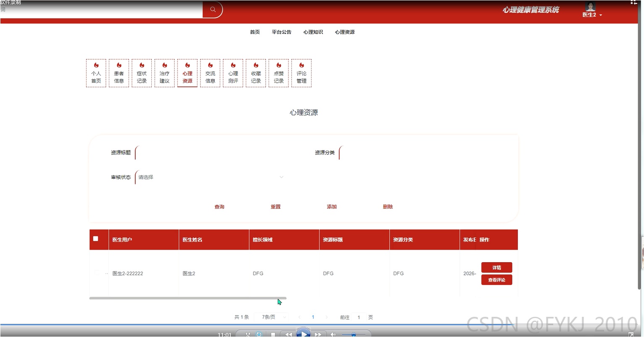This screenshot has height=337, width=644.
Task: Adjust the media player volume slider
Action: click(x=353, y=334)
